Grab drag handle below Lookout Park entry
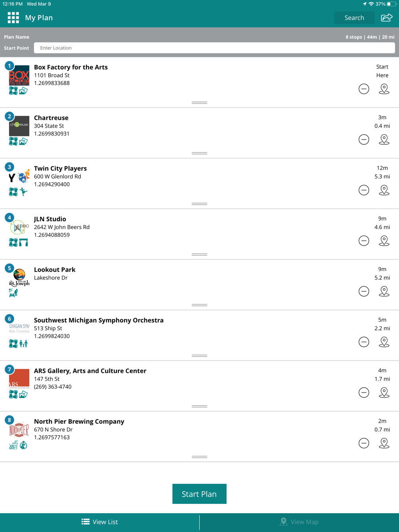The image size is (399, 532). [199, 305]
